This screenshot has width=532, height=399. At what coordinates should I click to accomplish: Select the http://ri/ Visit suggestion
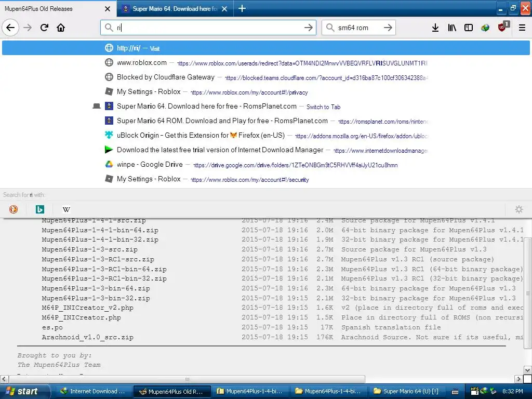tap(266, 48)
